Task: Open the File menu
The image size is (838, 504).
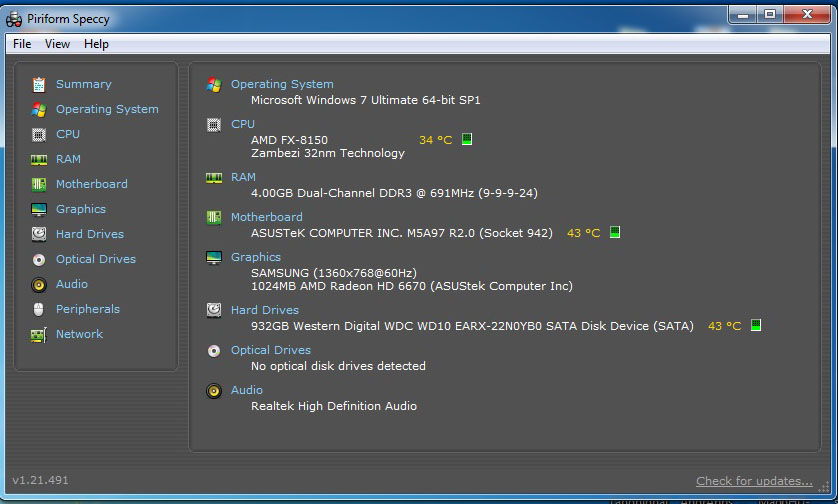Action: (22, 44)
